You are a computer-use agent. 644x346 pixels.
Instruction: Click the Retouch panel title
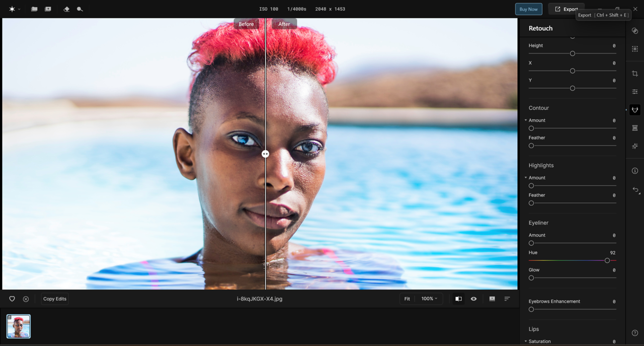pyautogui.click(x=540, y=28)
